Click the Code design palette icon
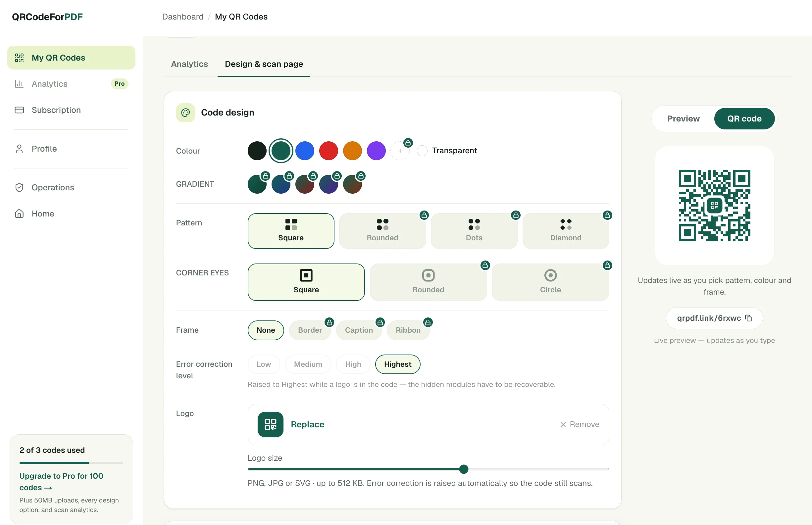The height and width of the screenshot is (525, 812). coord(185,113)
